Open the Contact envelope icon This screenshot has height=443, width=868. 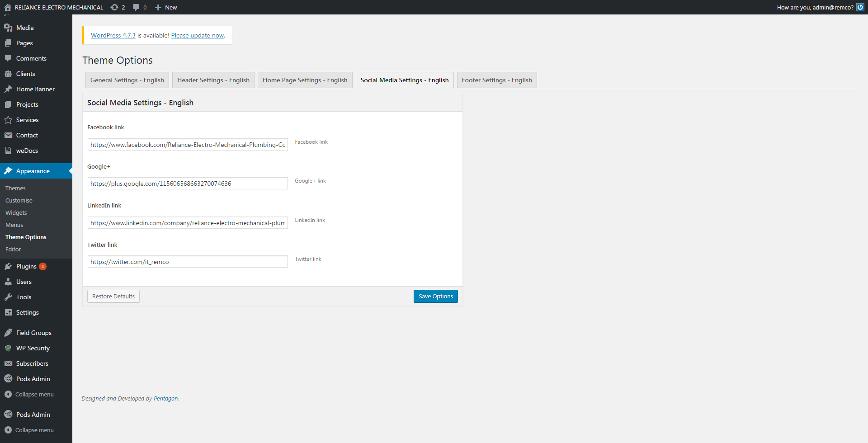(x=8, y=135)
